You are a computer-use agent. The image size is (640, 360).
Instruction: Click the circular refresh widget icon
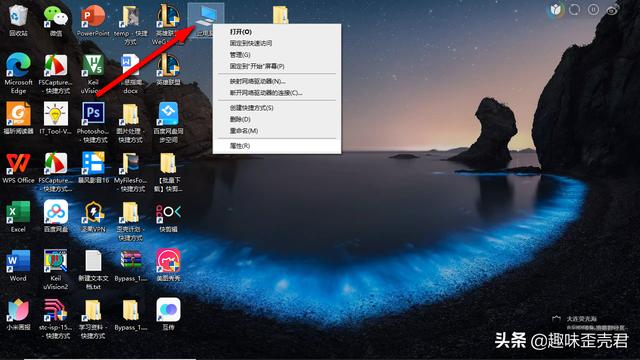574,9
